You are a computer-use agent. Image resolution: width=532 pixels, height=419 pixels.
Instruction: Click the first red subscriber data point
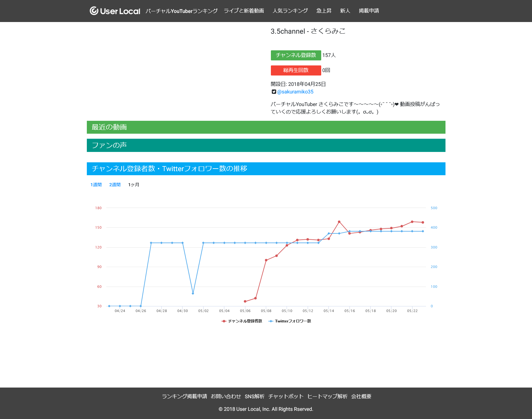245,301
